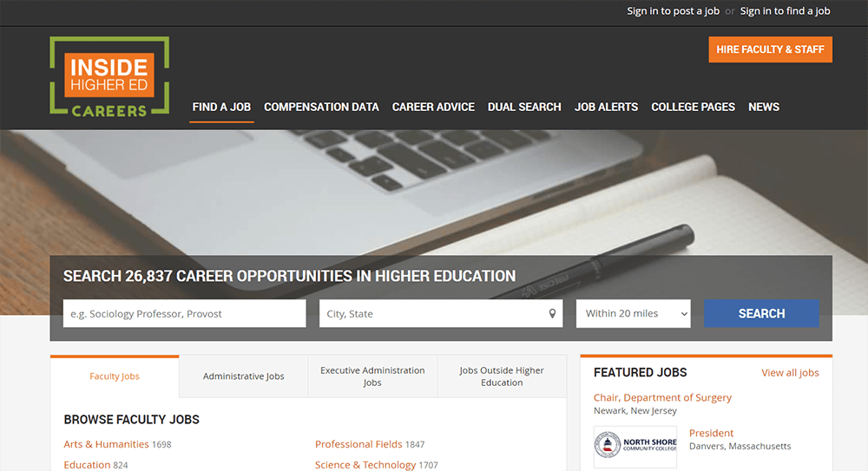The height and width of the screenshot is (471, 868).
Task: Select the Executive Administration Jobs tab
Action: 372,376
